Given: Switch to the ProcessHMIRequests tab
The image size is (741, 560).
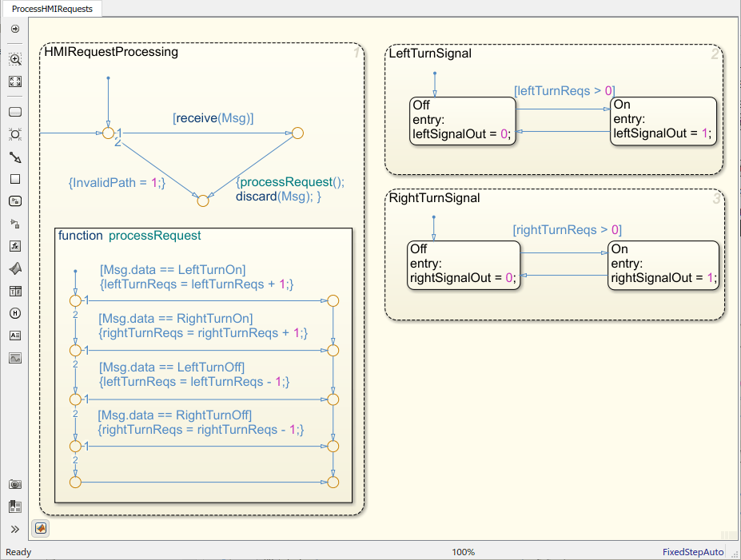Looking at the screenshot, I should (x=52, y=9).
